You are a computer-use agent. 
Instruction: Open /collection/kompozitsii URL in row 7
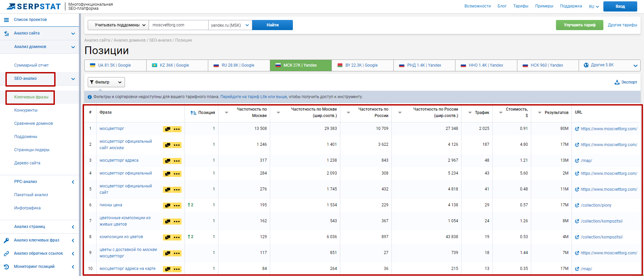tap(602, 221)
